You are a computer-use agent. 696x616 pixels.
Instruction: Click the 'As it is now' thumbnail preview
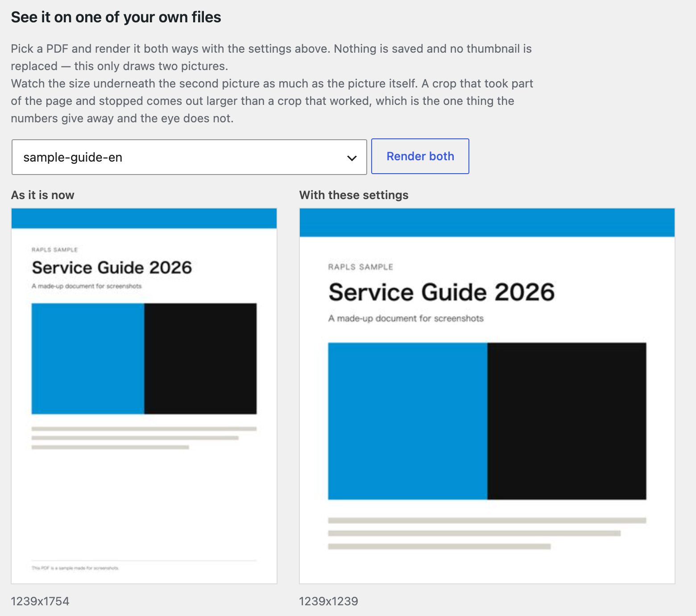click(144, 396)
